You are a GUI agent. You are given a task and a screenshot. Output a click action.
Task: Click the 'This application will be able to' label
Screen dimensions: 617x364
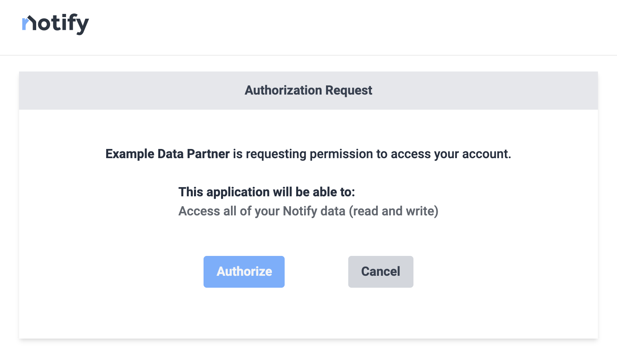[x=267, y=192]
